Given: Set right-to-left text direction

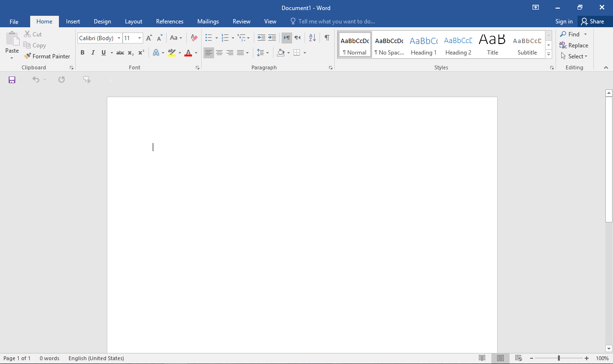Looking at the screenshot, I should [297, 38].
